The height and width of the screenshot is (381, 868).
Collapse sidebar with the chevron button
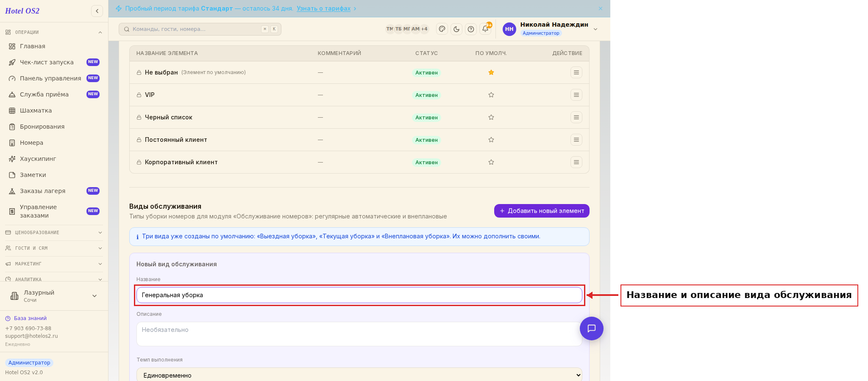point(97,11)
